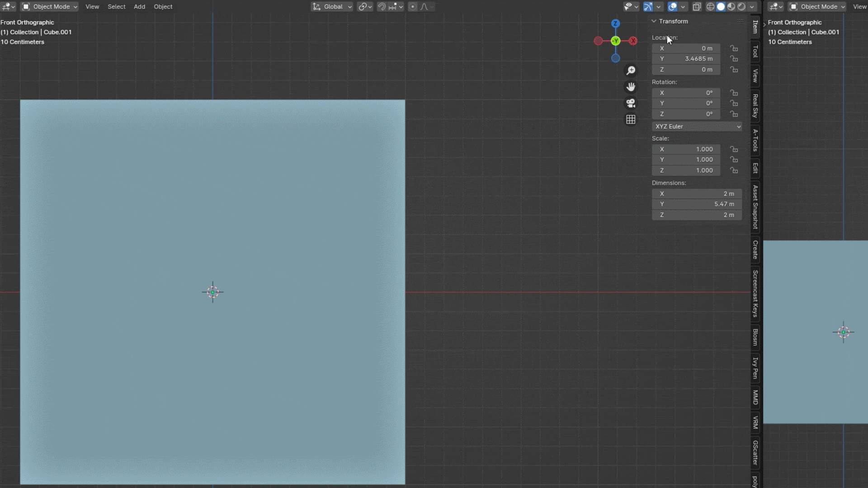Image resolution: width=868 pixels, height=488 pixels.
Task: Click the Dimensions Y field 5.47 m
Action: coord(697,204)
